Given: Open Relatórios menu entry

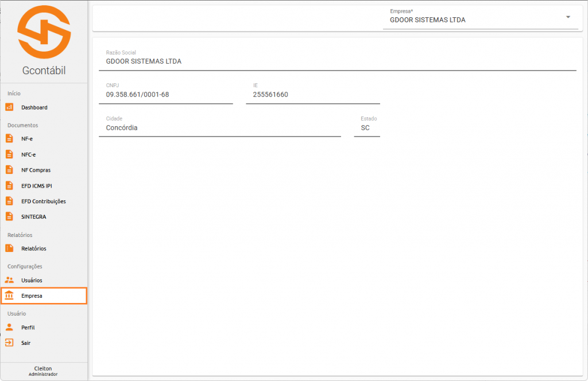Looking at the screenshot, I should 44,248.
